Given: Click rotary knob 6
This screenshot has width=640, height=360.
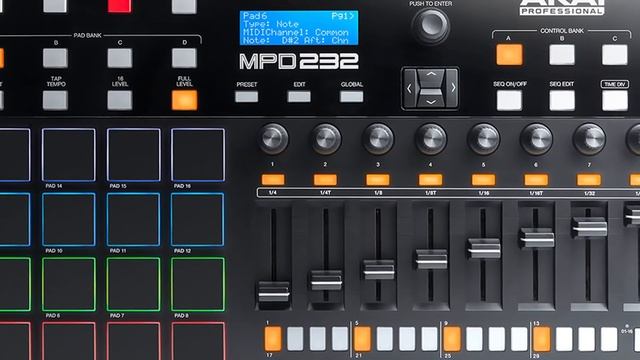Looking at the screenshot, I should click(536, 139).
